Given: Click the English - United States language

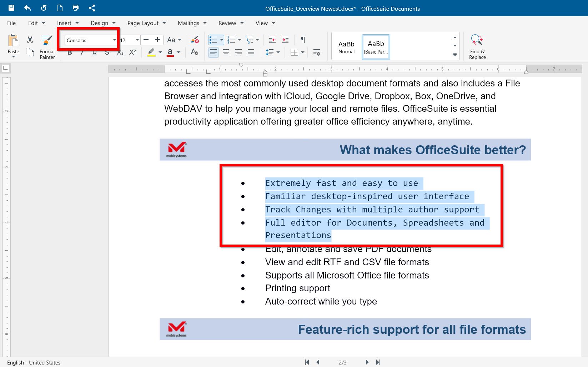Looking at the screenshot, I should [34, 362].
